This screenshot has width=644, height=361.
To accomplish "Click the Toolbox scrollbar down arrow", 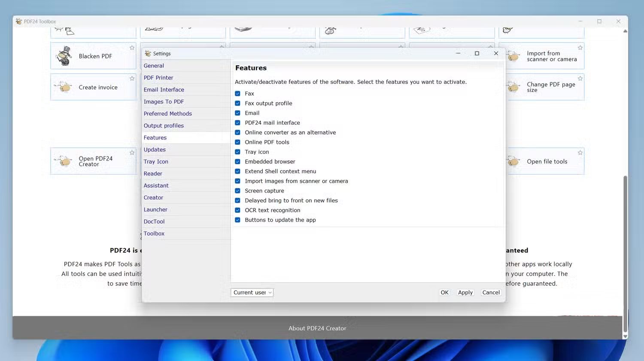I will pos(625,337).
